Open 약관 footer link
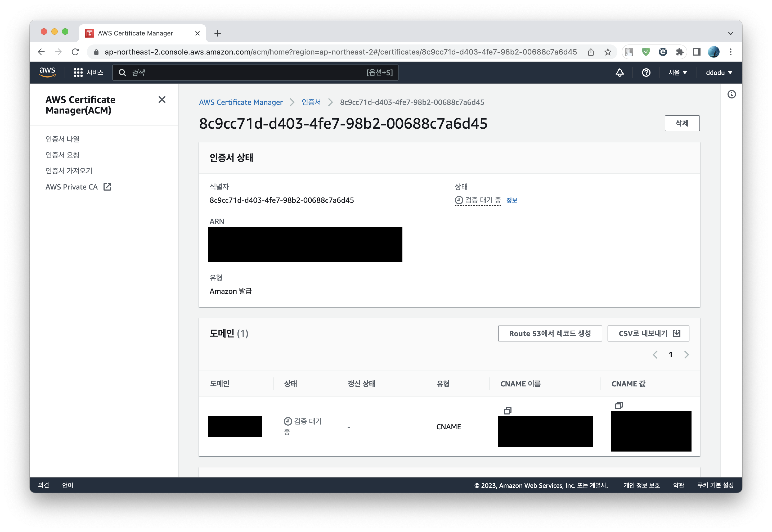This screenshot has width=772, height=532. pos(679,485)
